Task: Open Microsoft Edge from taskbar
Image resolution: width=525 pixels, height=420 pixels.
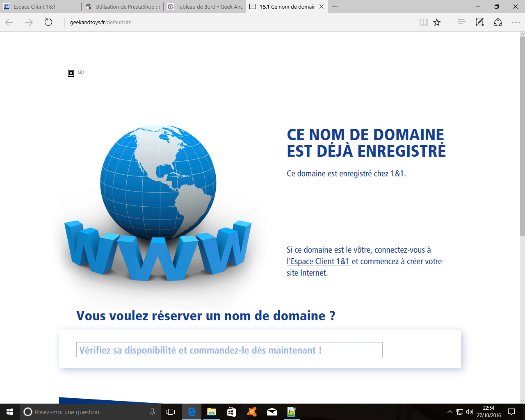Action: 191,412
